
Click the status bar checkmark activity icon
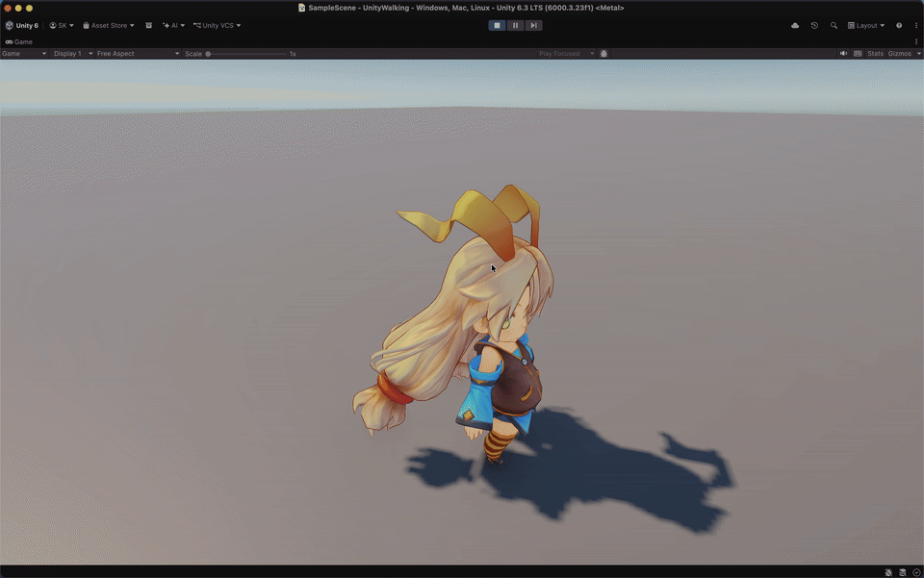pos(916,572)
